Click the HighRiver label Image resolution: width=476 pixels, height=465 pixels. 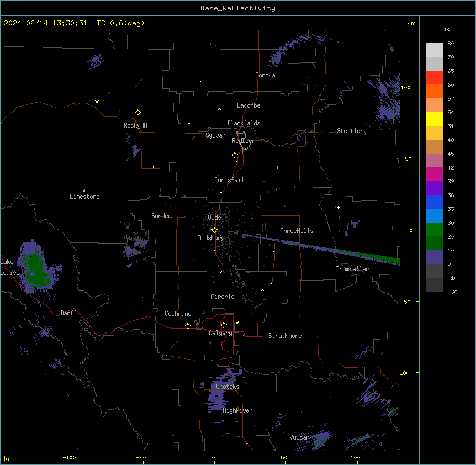pyautogui.click(x=237, y=410)
